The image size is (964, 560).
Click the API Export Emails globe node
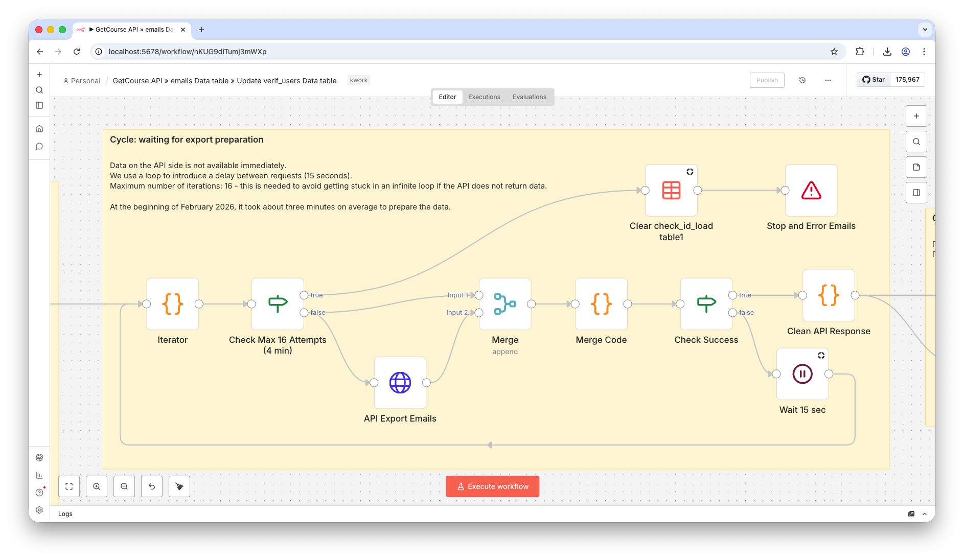400,383
